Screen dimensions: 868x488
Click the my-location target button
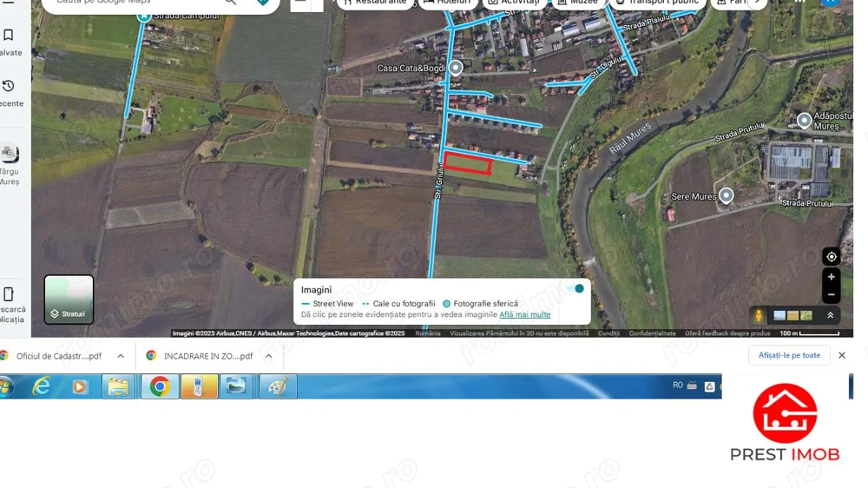pos(831,256)
